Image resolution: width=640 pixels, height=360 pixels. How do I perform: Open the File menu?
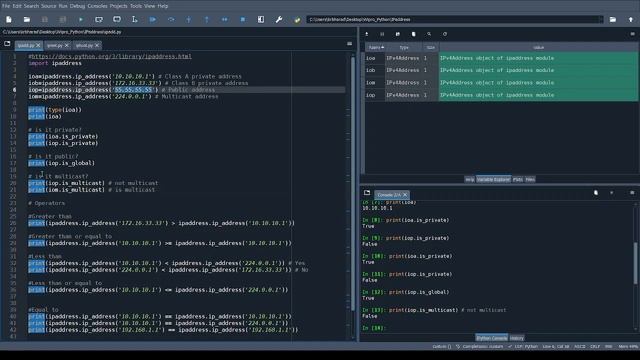pos(5,6)
